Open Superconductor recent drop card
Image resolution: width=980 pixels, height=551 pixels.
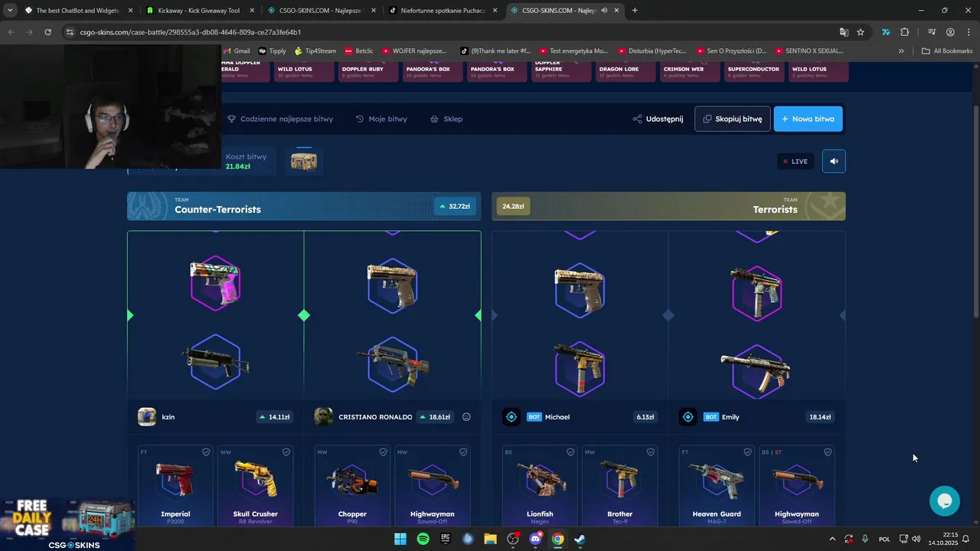[x=753, y=71]
